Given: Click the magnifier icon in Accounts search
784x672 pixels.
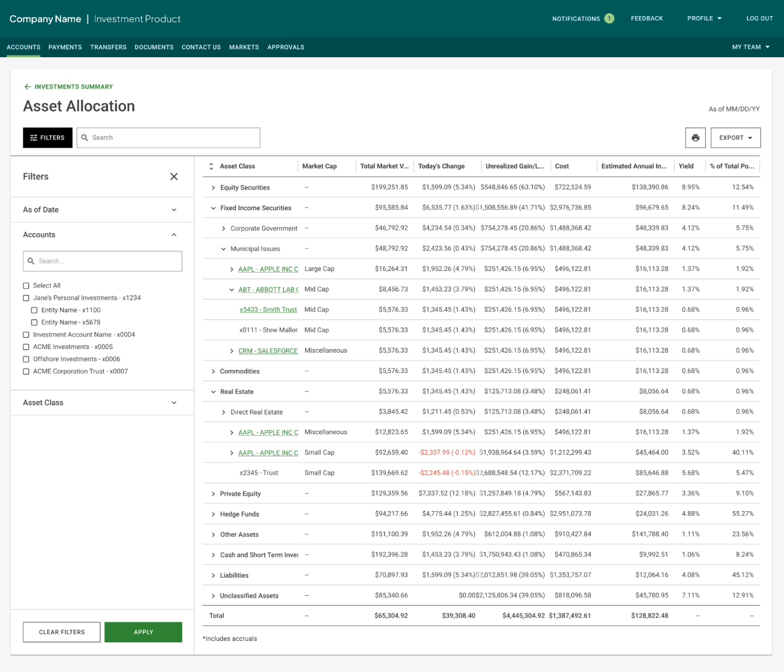Looking at the screenshot, I should click(x=31, y=261).
